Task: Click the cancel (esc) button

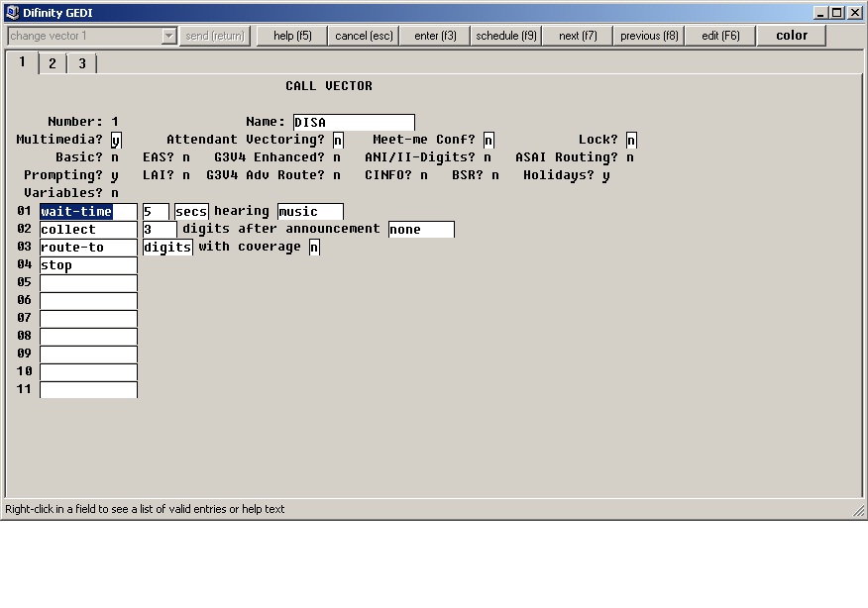Action: (x=364, y=36)
